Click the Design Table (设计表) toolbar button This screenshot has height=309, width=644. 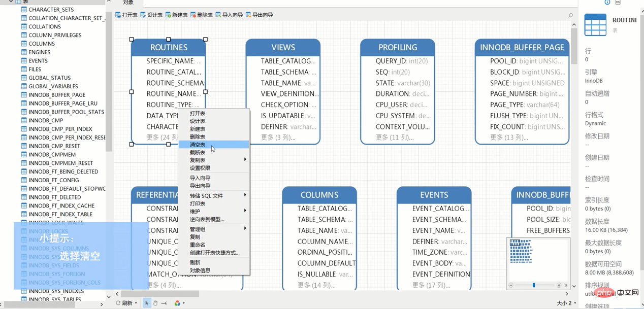pyautogui.click(x=151, y=15)
